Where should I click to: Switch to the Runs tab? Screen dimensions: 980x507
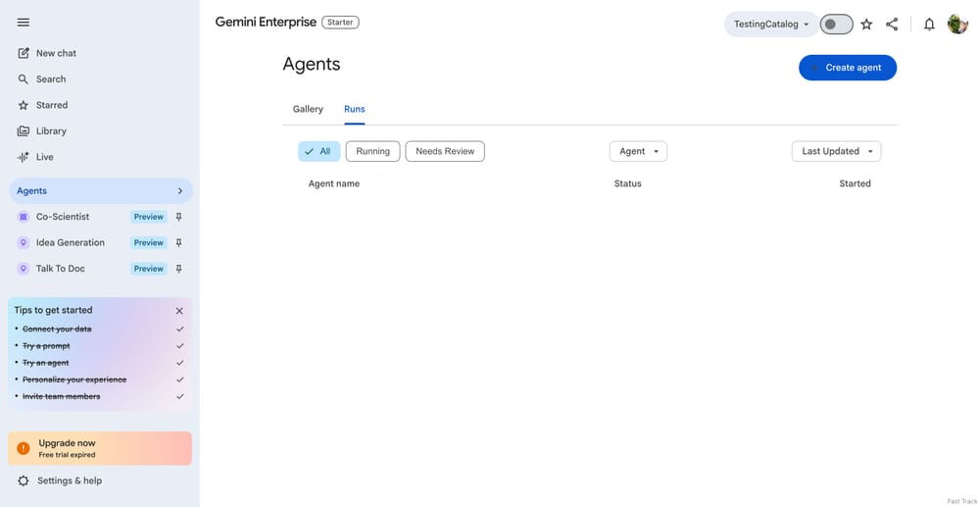[355, 109]
